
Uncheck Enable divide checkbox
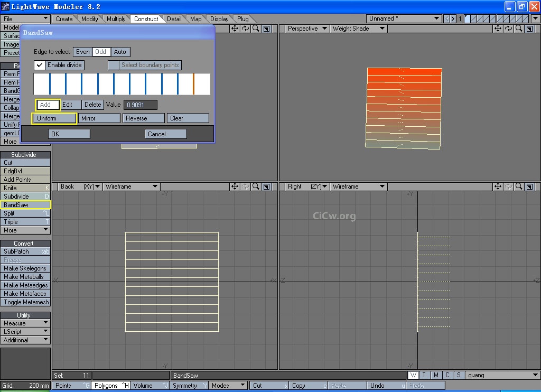(40, 65)
